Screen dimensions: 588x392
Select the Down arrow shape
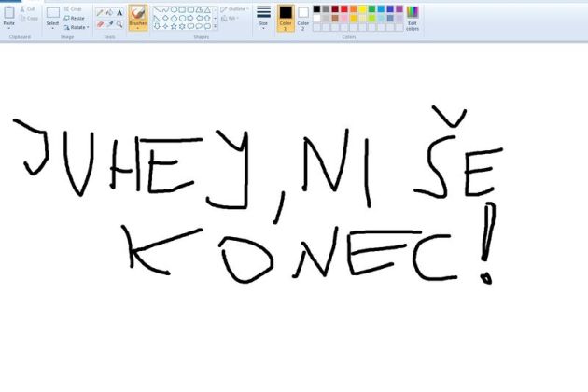[157, 27]
